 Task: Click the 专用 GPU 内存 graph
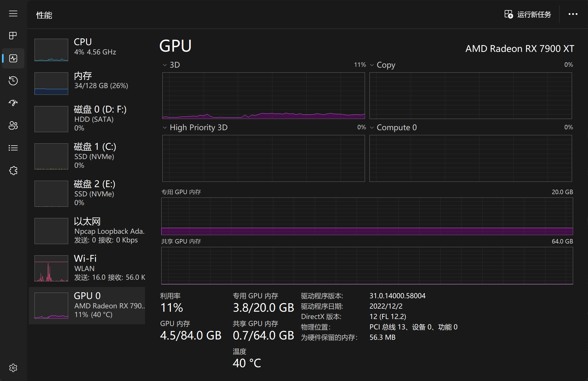tap(367, 216)
